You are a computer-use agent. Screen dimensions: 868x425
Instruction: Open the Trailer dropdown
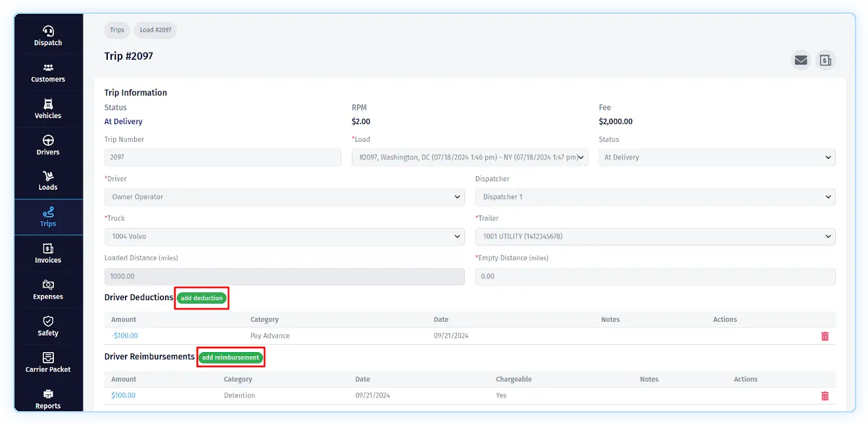click(655, 236)
